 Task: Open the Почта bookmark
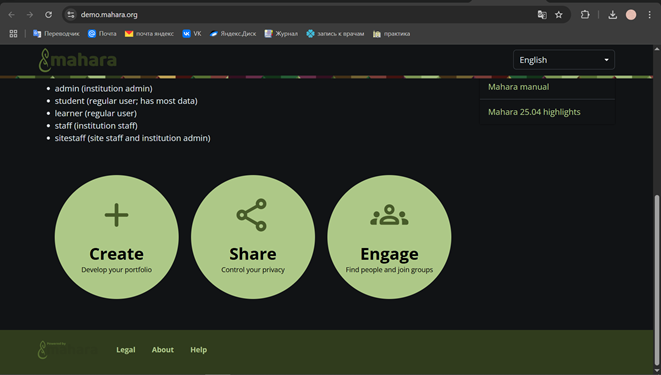point(102,34)
